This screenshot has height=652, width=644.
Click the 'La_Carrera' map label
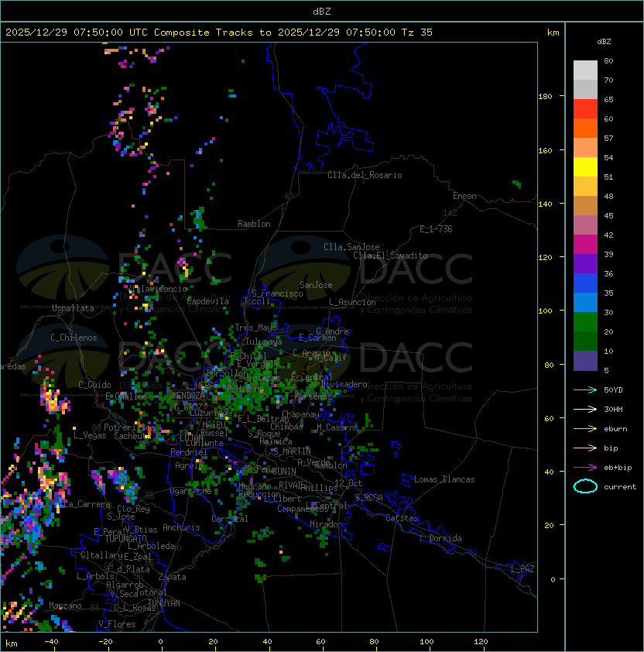pos(87,504)
